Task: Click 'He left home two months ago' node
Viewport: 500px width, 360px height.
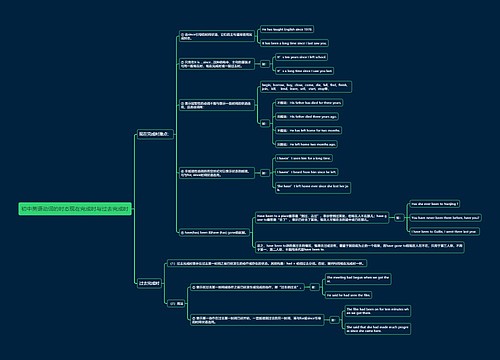Action: click(306, 144)
